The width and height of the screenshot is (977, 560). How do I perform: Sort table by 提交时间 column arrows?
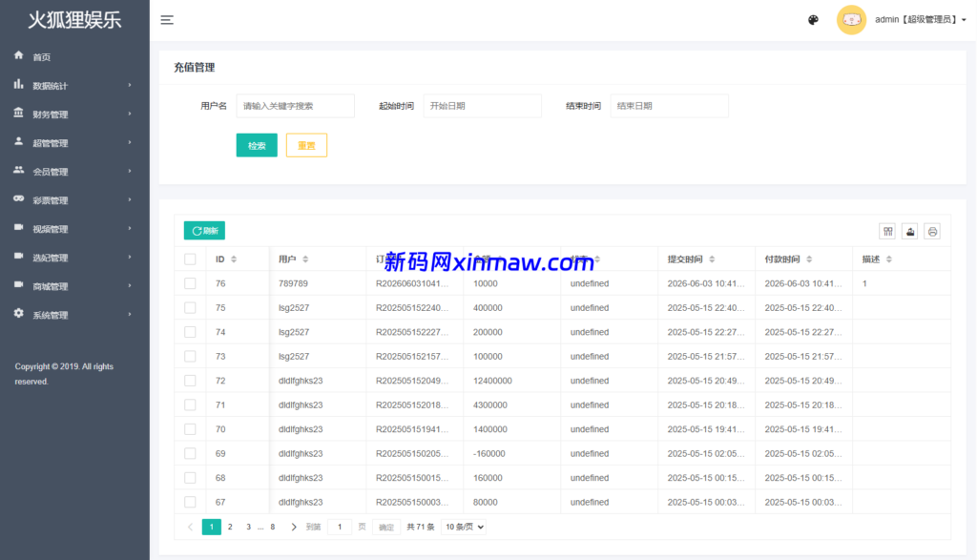[x=712, y=259]
